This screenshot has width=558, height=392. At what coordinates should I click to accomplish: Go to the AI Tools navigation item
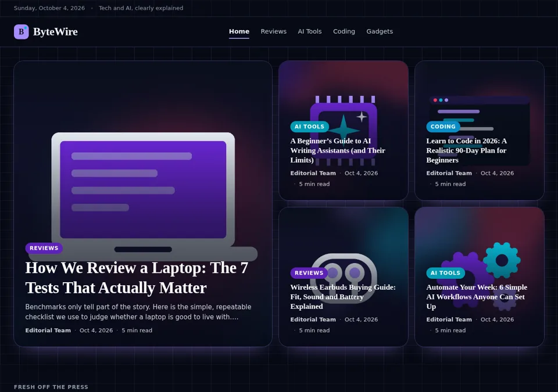pyautogui.click(x=310, y=31)
